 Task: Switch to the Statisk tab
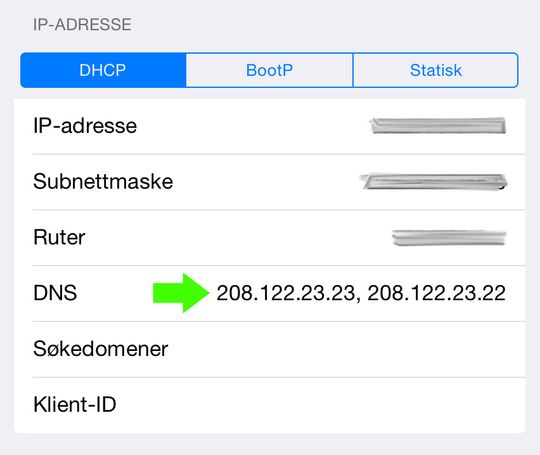(436, 70)
